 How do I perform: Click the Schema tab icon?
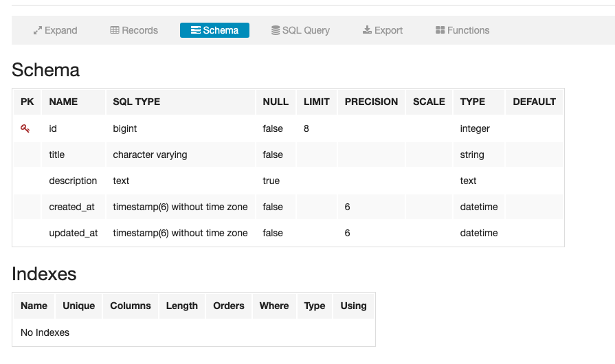[x=196, y=30]
